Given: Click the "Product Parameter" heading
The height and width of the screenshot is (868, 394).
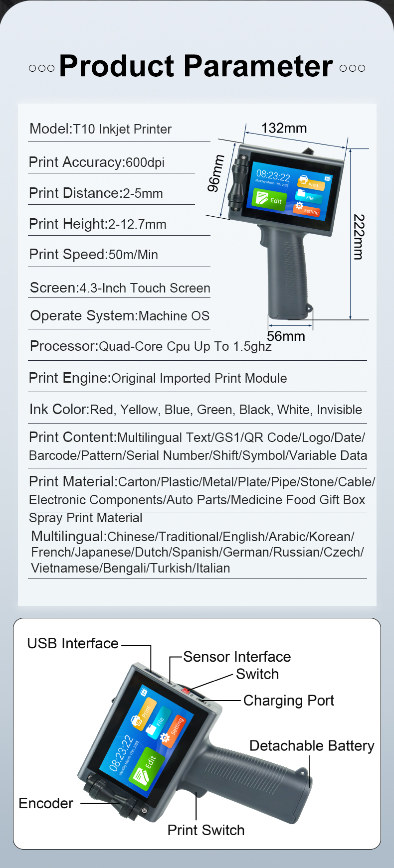Looking at the screenshot, I should tap(196, 66).
